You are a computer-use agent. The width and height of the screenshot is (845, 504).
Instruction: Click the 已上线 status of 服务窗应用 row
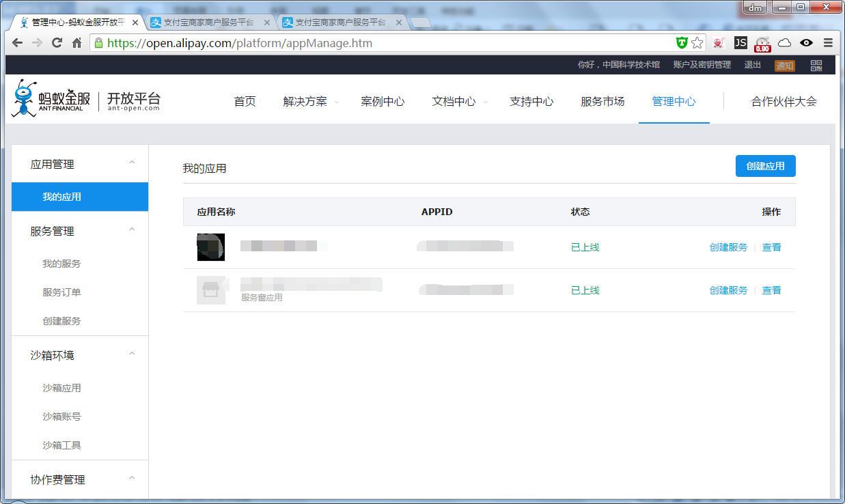pos(585,290)
